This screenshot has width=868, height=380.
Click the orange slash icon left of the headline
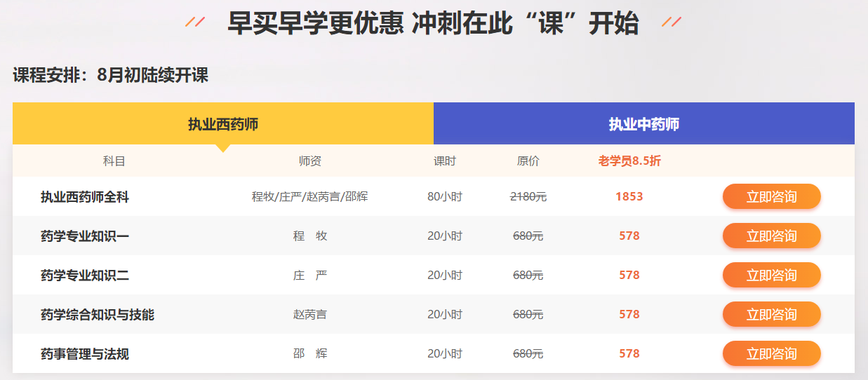coord(194,22)
